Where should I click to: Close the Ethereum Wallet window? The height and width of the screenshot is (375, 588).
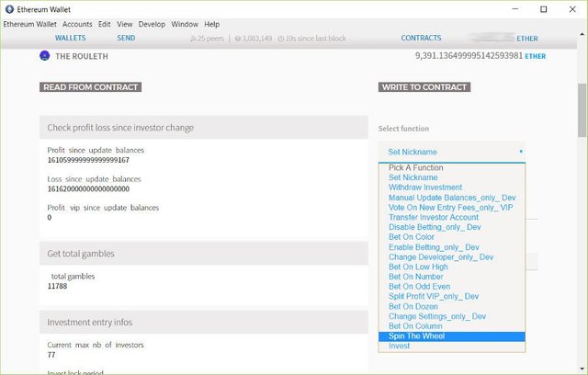tap(572, 9)
